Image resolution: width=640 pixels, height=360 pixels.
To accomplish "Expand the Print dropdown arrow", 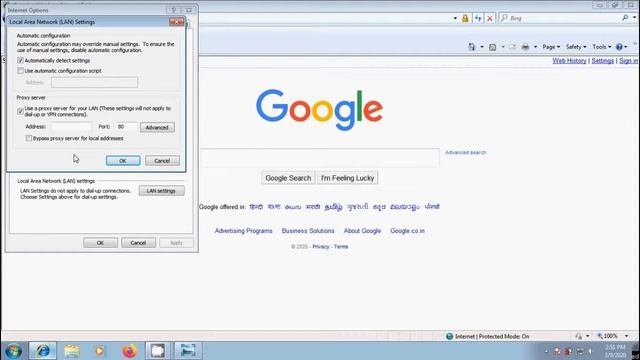I will [535, 47].
